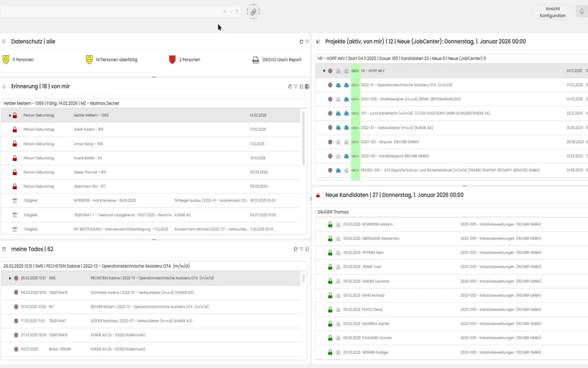Show the red-shield 2 Personen list

(184, 60)
